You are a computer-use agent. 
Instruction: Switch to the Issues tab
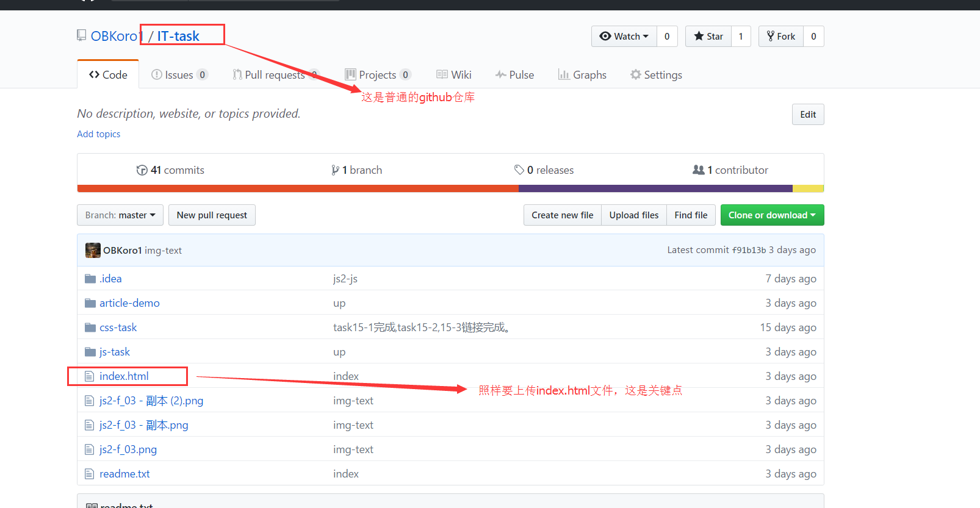click(x=179, y=74)
